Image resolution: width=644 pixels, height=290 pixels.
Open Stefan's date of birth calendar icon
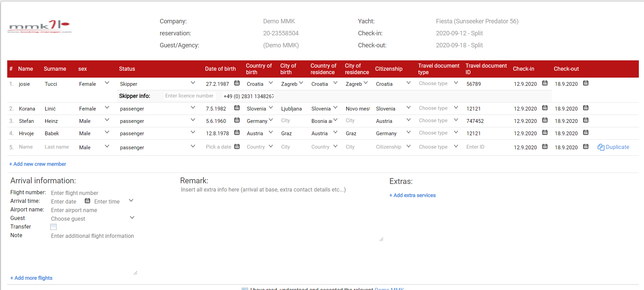237,120
